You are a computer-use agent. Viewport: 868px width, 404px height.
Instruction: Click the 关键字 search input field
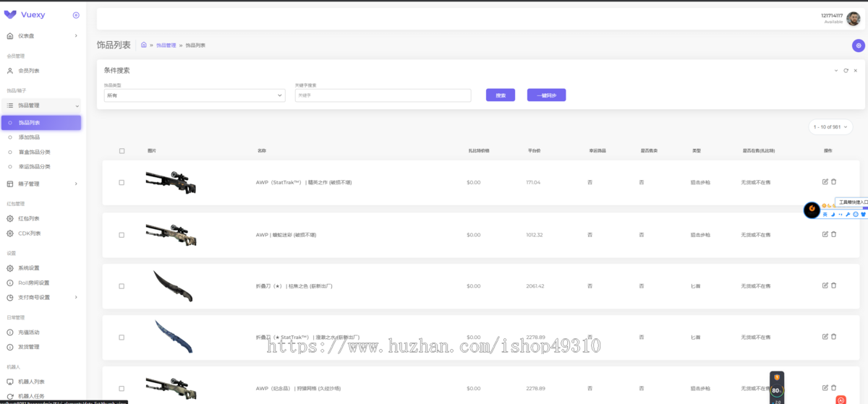tap(383, 95)
